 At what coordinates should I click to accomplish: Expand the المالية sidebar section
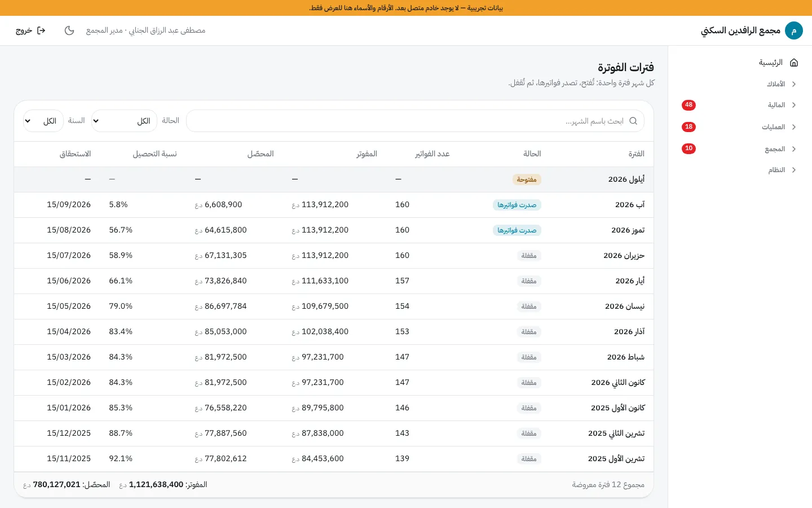(x=740, y=105)
